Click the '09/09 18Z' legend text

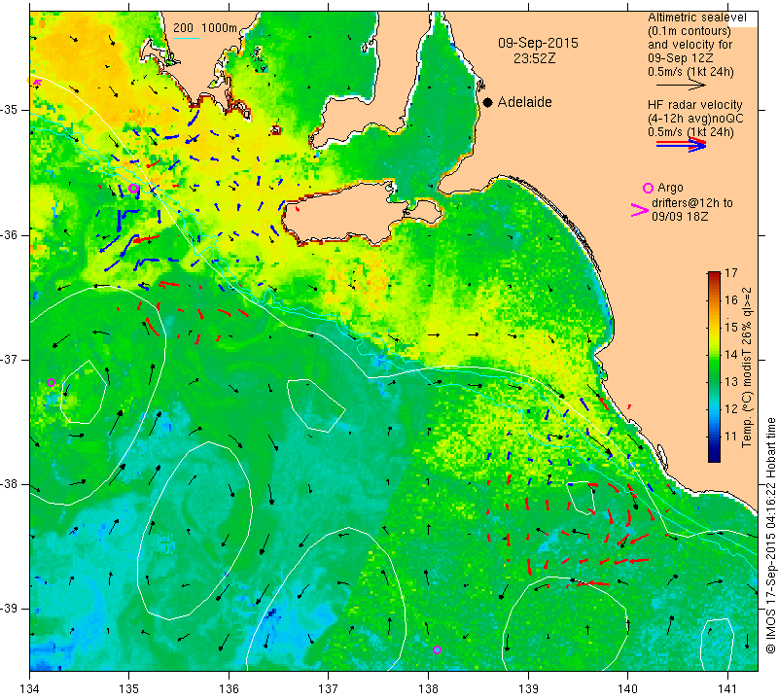coord(680,217)
